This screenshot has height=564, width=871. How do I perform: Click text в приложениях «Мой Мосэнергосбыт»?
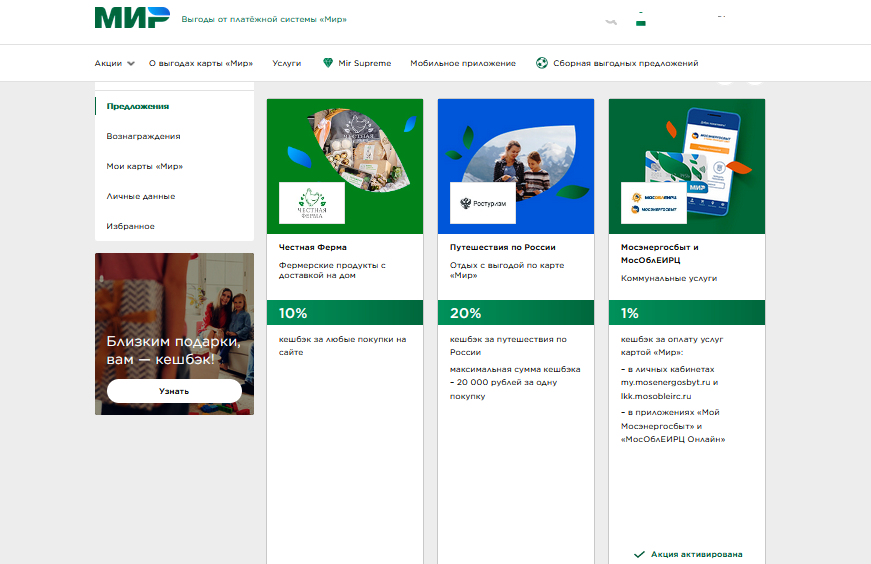coord(670,419)
